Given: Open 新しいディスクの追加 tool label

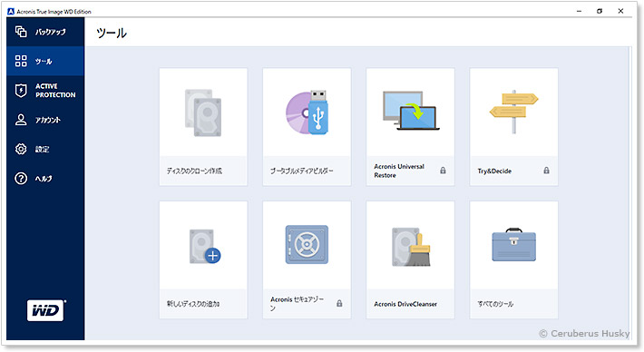Looking at the screenshot, I should coord(193,304).
